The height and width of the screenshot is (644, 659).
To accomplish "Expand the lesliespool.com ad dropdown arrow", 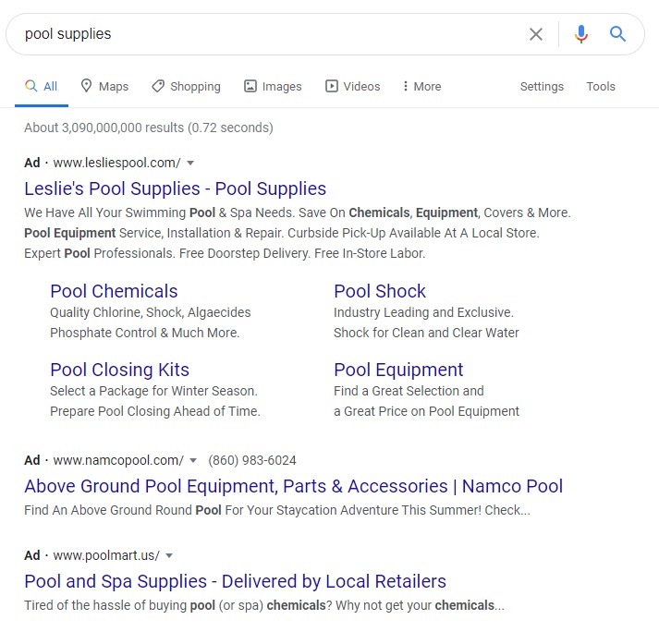I will coord(190,163).
